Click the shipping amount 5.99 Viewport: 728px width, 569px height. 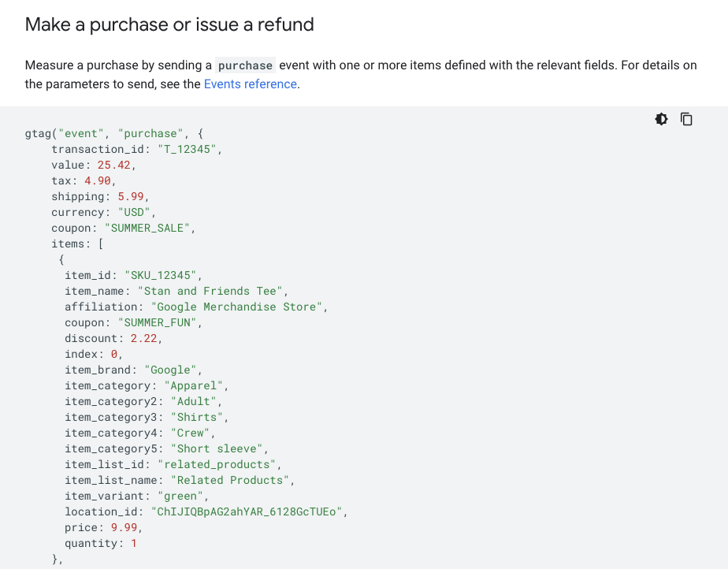click(x=130, y=196)
